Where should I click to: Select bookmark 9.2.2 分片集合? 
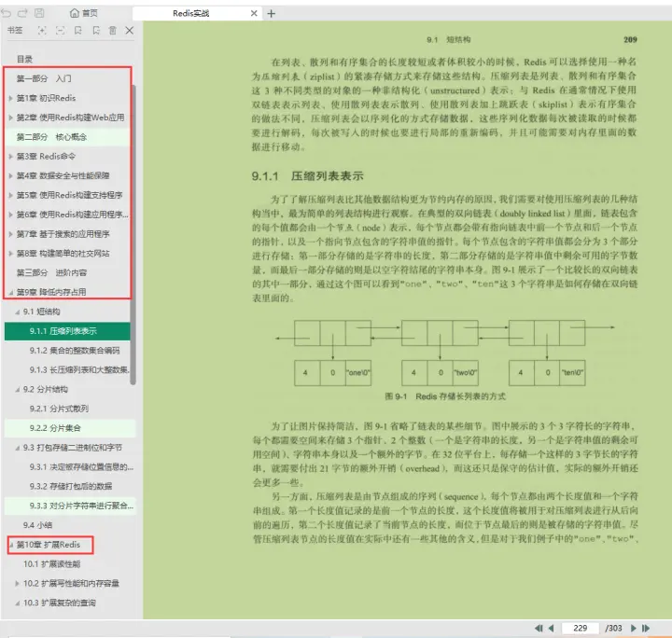tap(55, 428)
